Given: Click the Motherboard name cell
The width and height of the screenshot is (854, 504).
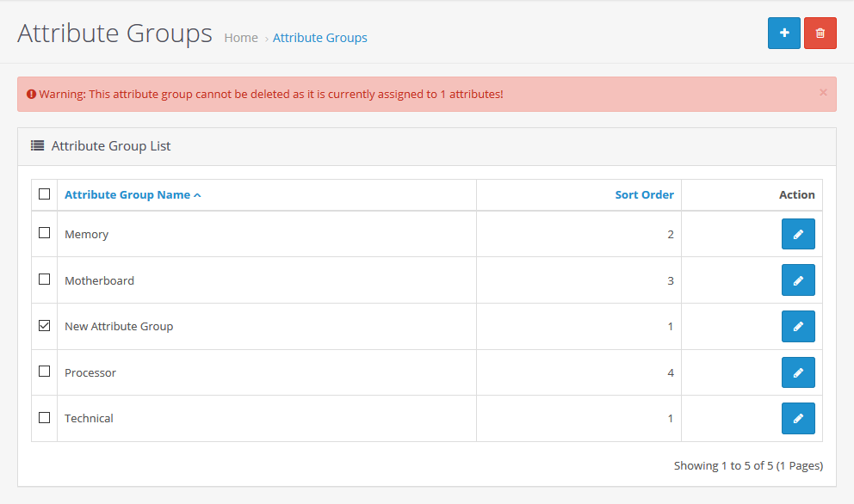Looking at the screenshot, I should (266, 280).
